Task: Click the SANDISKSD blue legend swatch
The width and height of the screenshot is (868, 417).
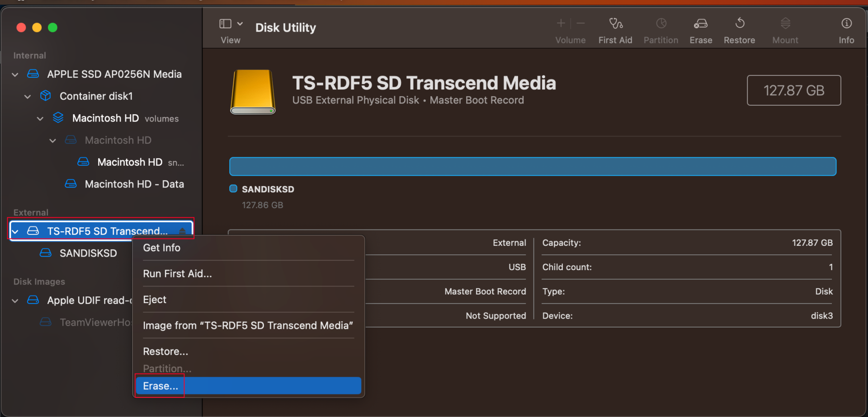Action: pos(233,188)
